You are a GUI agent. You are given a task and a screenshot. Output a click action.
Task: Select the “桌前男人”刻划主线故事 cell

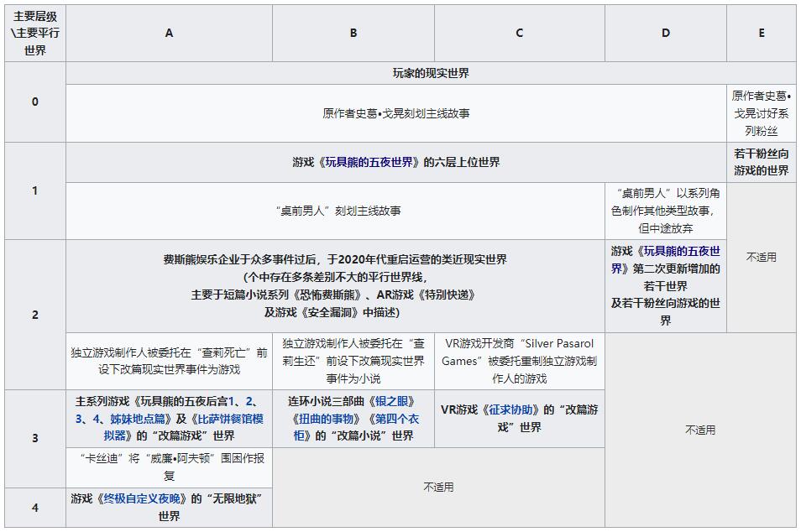pos(337,211)
